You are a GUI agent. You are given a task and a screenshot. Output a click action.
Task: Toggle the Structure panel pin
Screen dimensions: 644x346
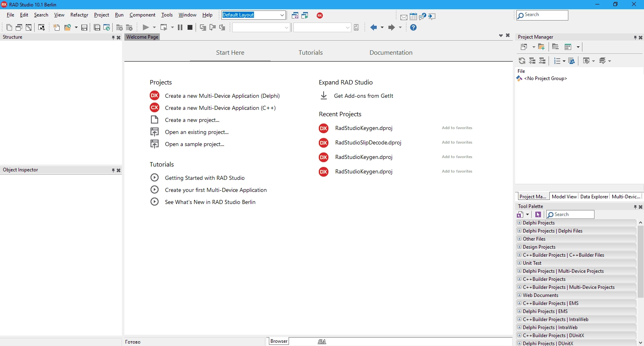click(x=113, y=37)
